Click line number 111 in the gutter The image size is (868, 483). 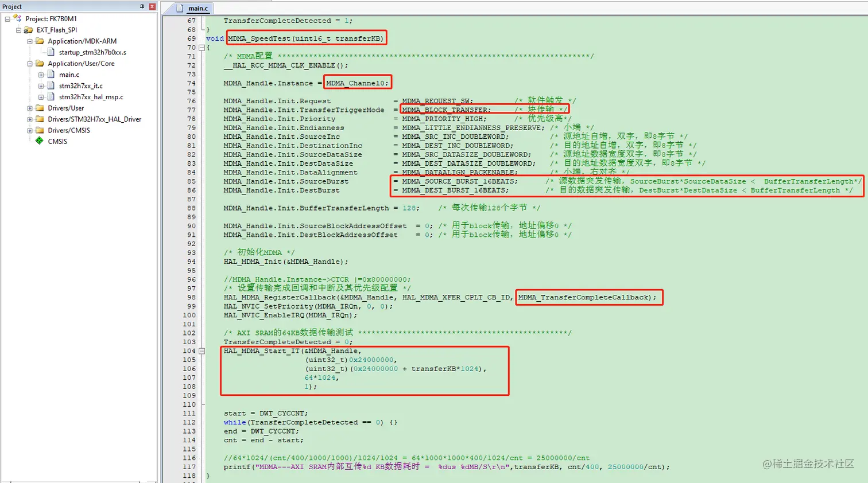coord(189,414)
